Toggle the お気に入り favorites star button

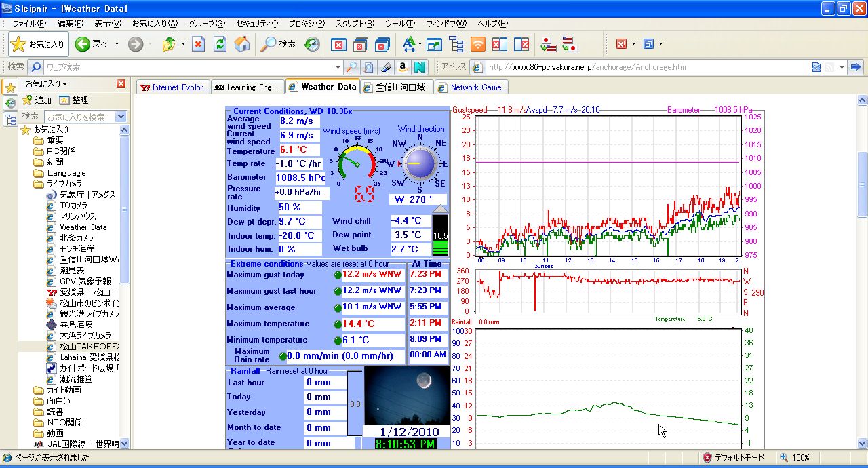click(x=39, y=44)
